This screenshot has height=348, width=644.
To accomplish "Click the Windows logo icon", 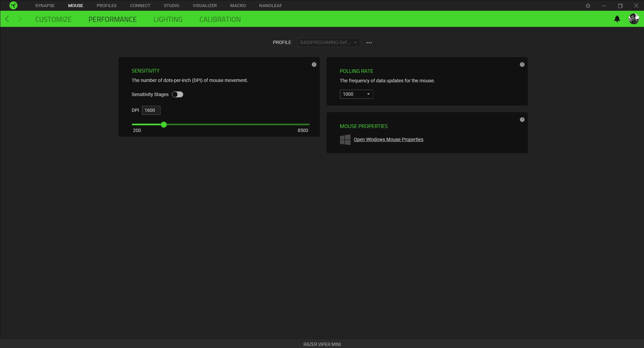I will tap(345, 140).
